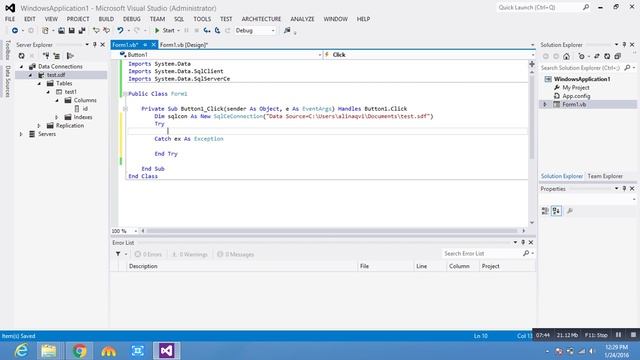
Task: Click the New Project toolbar icon
Action: coord(45,31)
